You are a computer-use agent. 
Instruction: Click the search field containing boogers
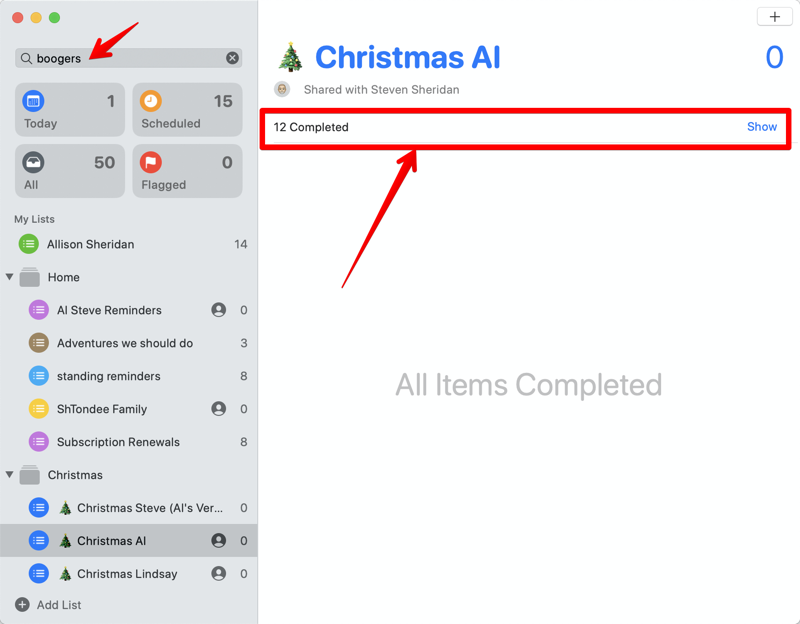point(120,58)
